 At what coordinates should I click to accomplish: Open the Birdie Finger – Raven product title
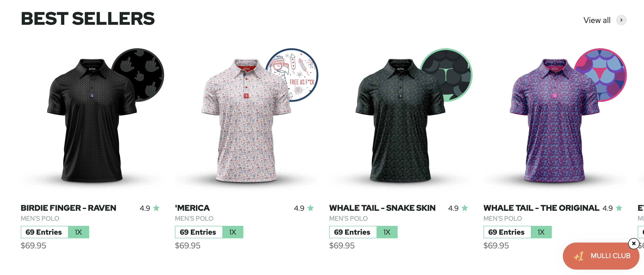tap(69, 208)
